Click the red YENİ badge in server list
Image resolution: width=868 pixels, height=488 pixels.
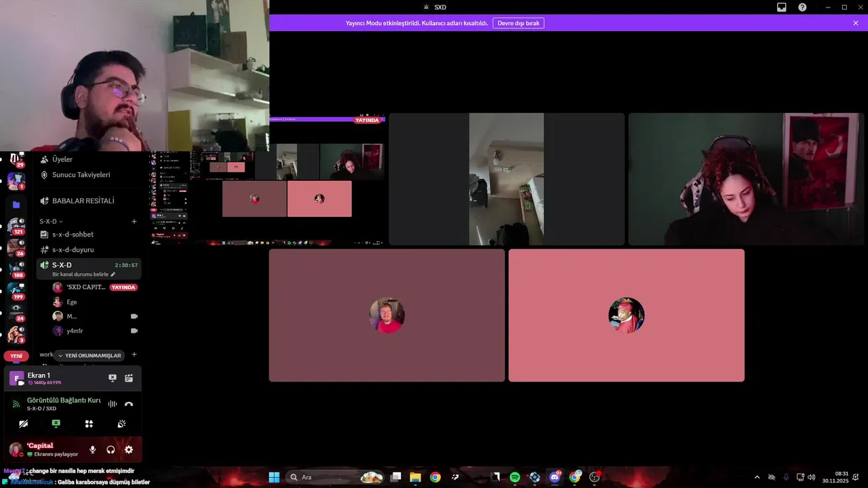click(x=16, y=356)
